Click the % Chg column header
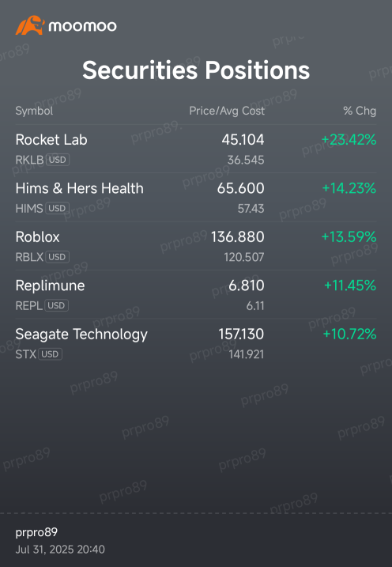The image size is (392, 567). coord(360,111)
